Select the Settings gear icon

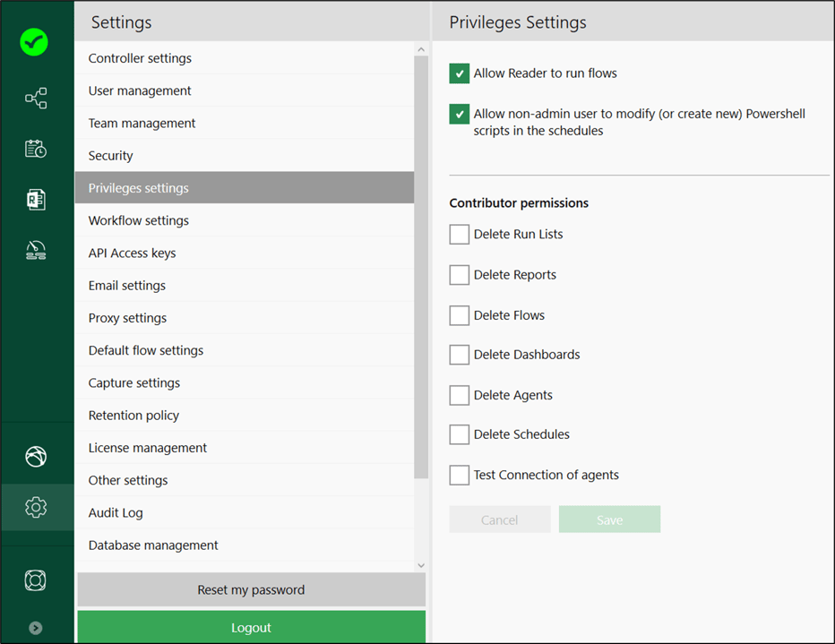click(35, 507)
